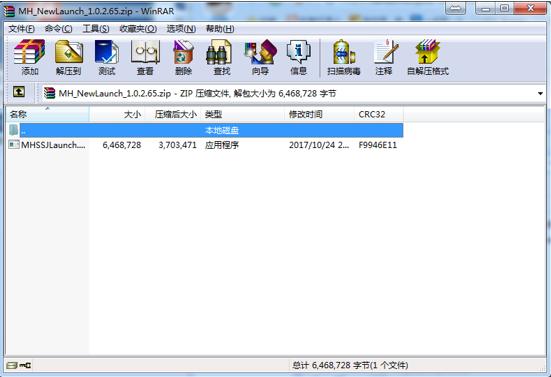This screenshot has height=377, width=551.
Task: Click the 扫描病毒 (Virus scan) icon
Action: pyautogui.click(x=344, y=57)
